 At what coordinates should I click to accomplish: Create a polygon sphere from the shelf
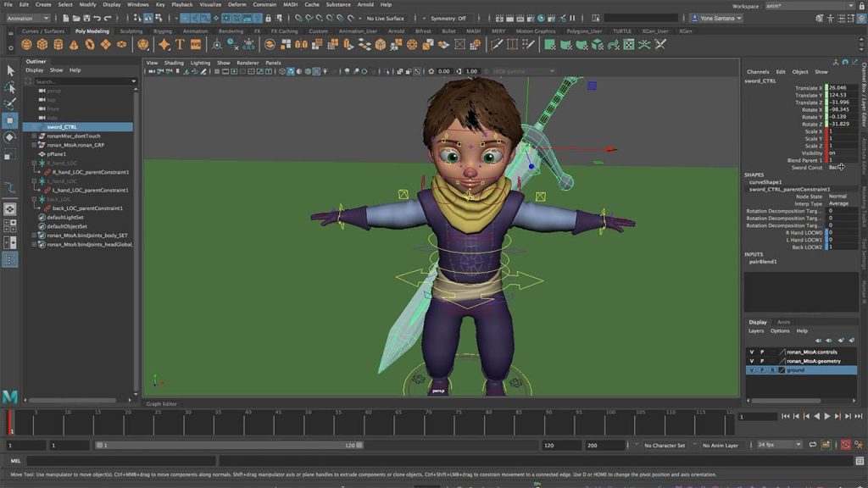(26, 44)
